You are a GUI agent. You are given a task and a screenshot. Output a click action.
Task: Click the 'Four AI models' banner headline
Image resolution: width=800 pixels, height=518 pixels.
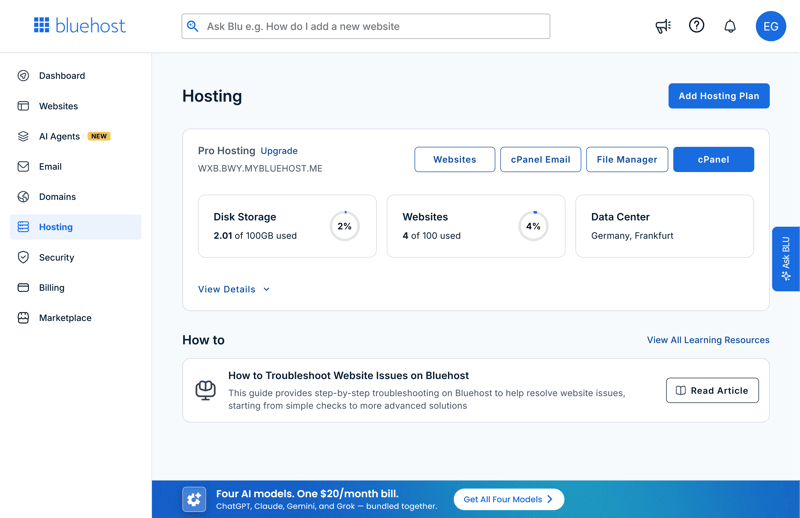tap(307, 494)
